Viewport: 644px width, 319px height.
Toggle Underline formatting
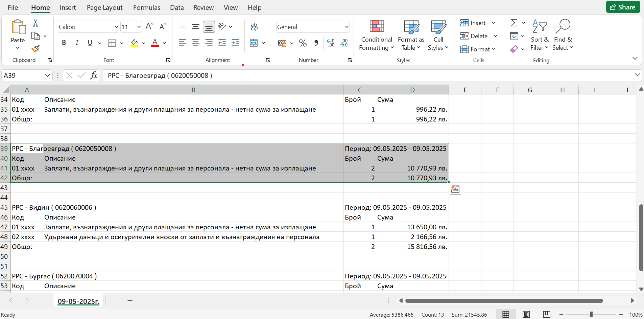[90, 43]
